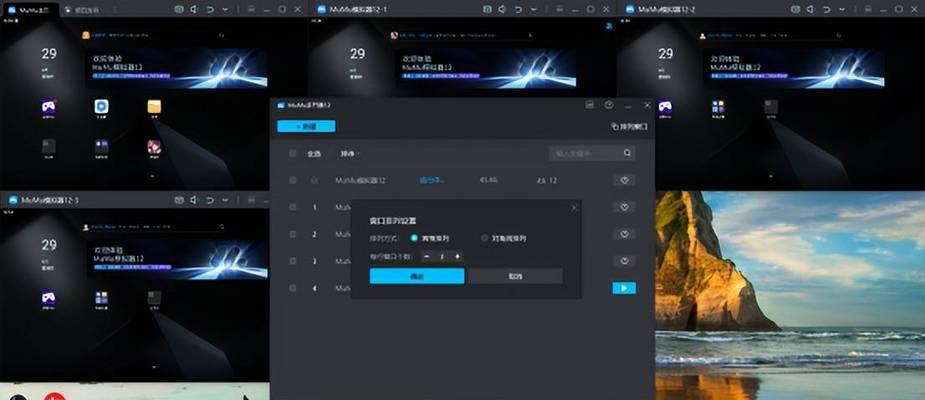Screen dimensions: 925x400
Task: Click the power button for emulator row 2
Action: tap(624, 234)
